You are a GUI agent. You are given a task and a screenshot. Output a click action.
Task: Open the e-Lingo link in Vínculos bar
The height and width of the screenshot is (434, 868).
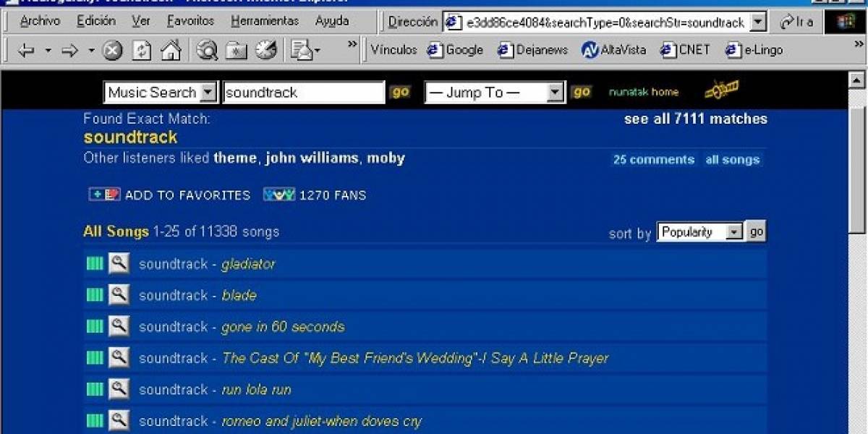coord(754,50)
